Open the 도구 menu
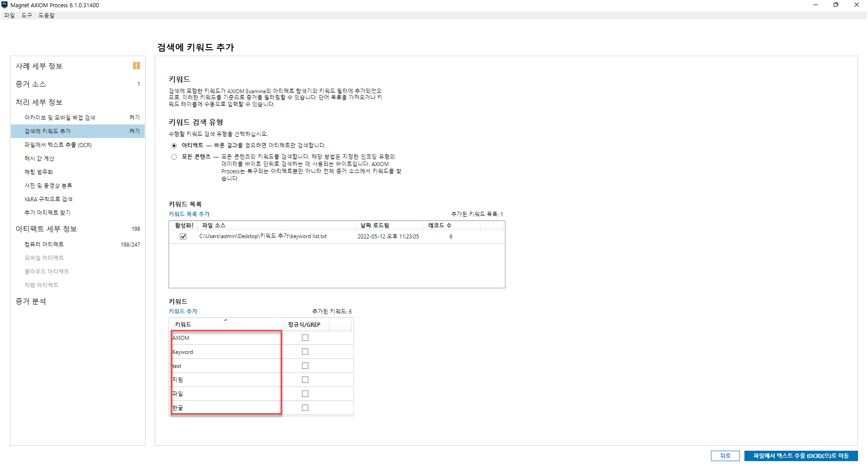Screen dimensions: 868x467 pos(27,15)
